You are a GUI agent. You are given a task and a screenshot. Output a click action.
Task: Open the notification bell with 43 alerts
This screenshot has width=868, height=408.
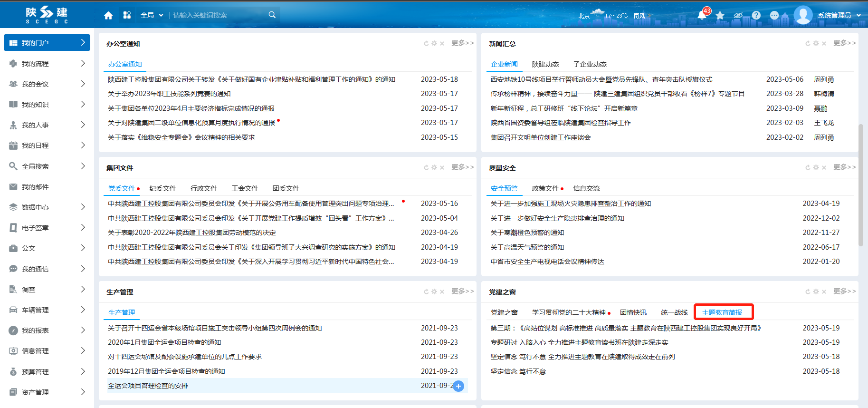pos(702,15)
